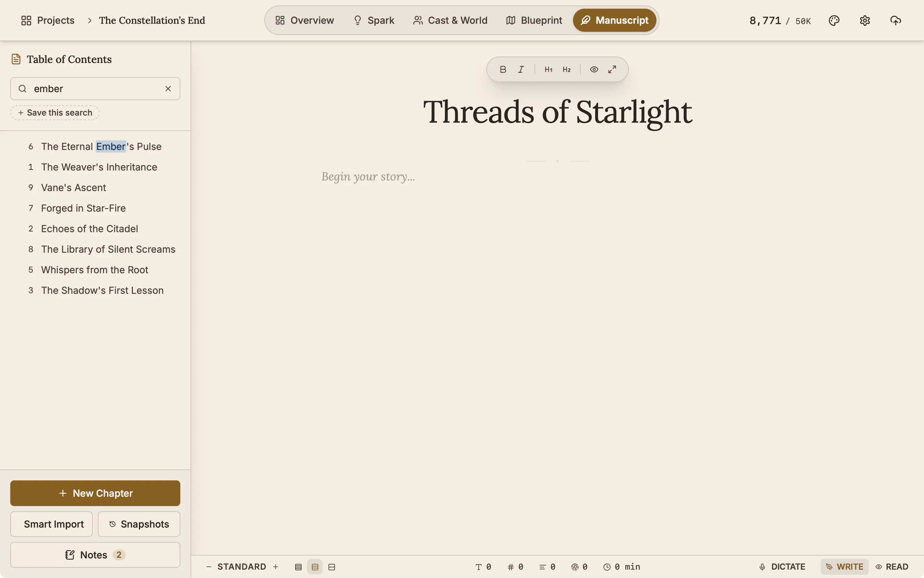Click the cloud upload icon
This screenshot has height=578, width=924.
click(x=895, y=20)
